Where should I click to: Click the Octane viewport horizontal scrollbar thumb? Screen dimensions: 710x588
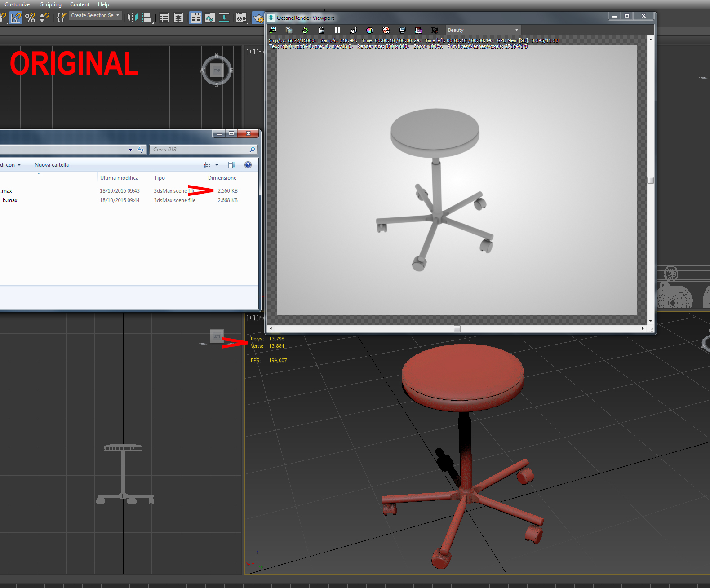[457, 328]
